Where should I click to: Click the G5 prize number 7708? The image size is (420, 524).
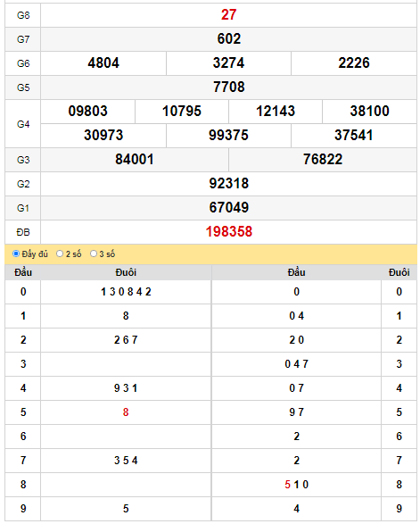(x=228, y=87)
